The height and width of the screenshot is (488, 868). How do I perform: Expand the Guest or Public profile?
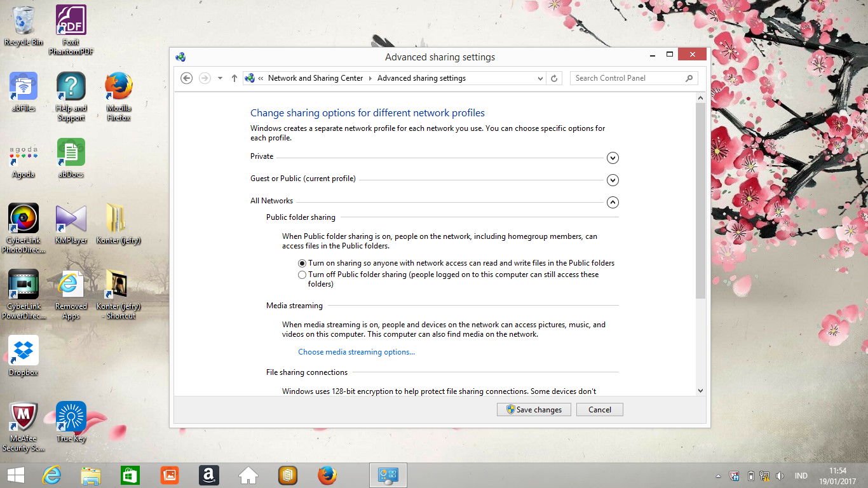pos(613,180)
